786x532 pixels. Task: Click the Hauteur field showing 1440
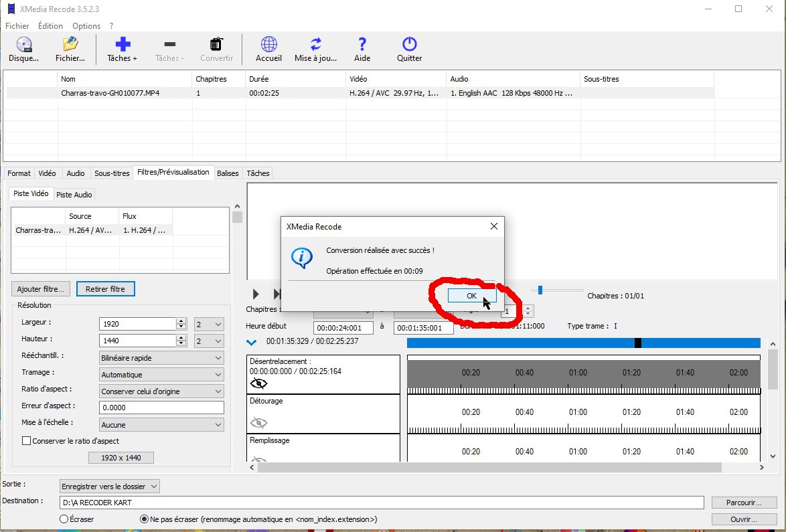[138, 341]
